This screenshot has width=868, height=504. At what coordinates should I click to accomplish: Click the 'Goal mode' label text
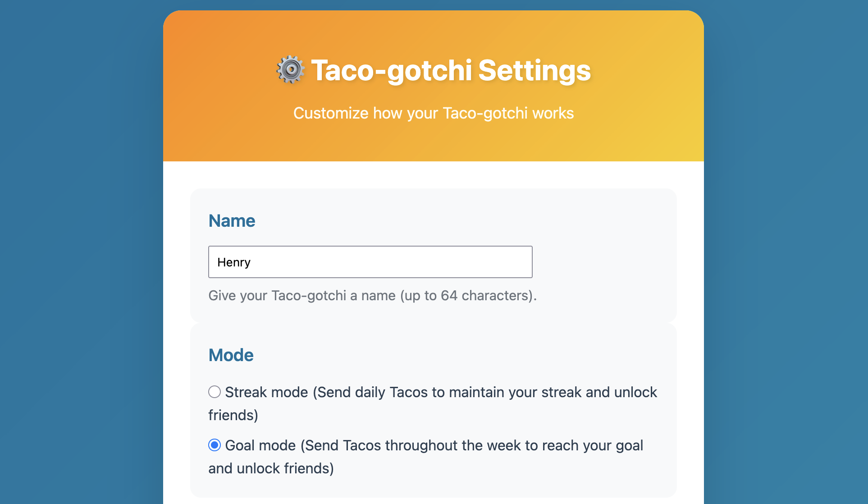coord(260,445)
